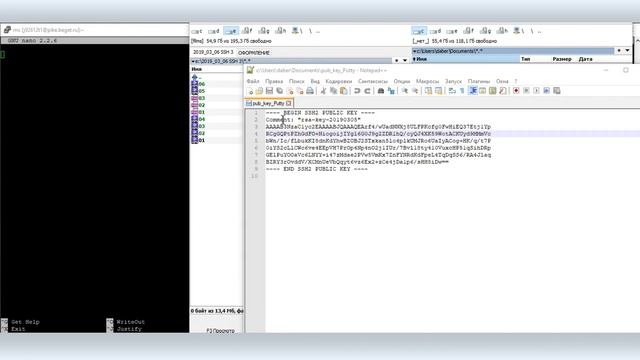640x360 pixels.
Task: Sort right panel by the Дата column
Action: click(x=585, y=59)
